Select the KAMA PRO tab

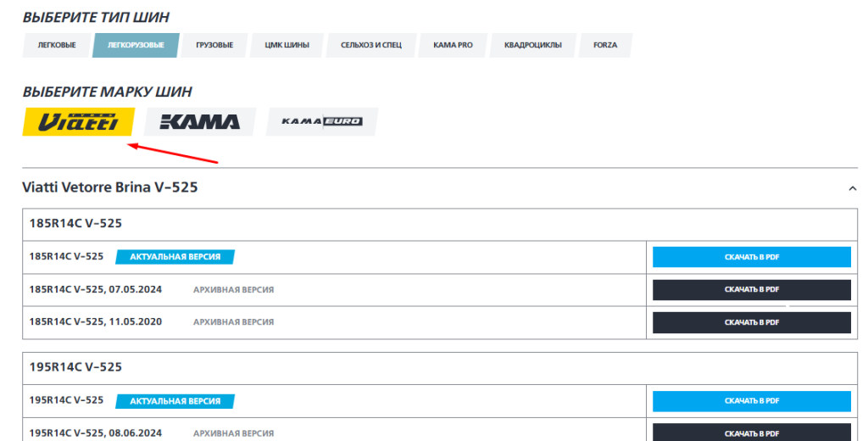453,45
